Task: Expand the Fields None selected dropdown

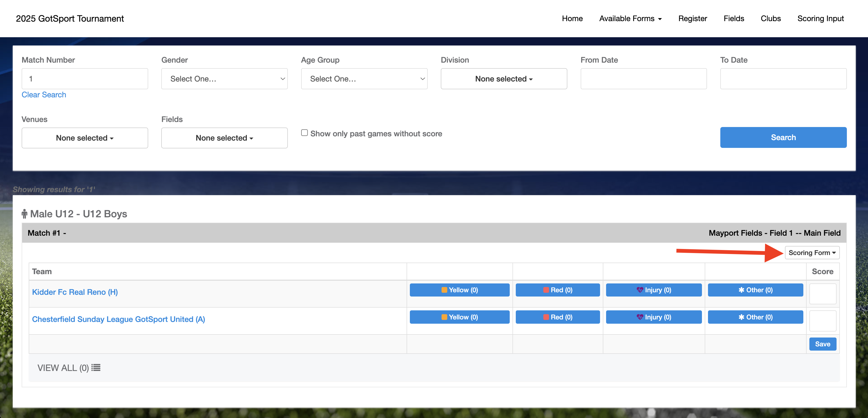Action: coord(224,138)
